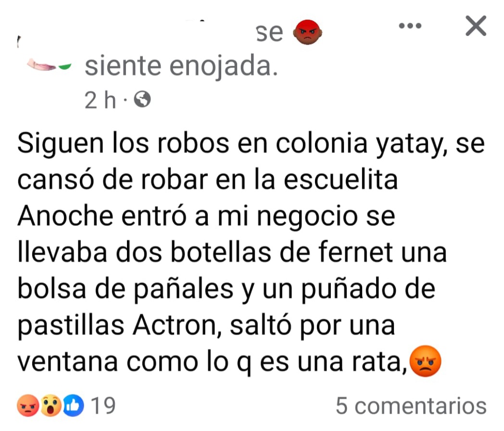Click the 'colonia yatay' text in post
The height and width of the screenshot is (431, 504).
pyautogui.click(x=361, y=144)
